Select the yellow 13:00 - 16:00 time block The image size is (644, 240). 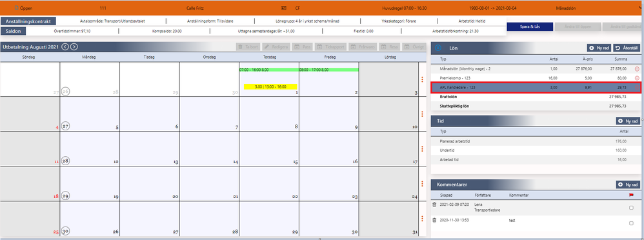pyautogui.click(x=270, y=86)
